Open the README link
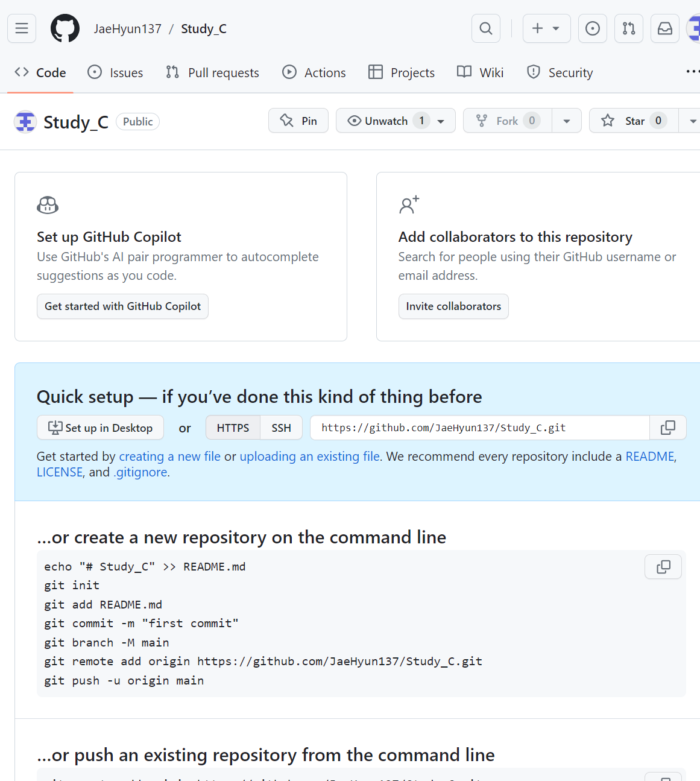The image size is (700, 781). tap(650, 457)
